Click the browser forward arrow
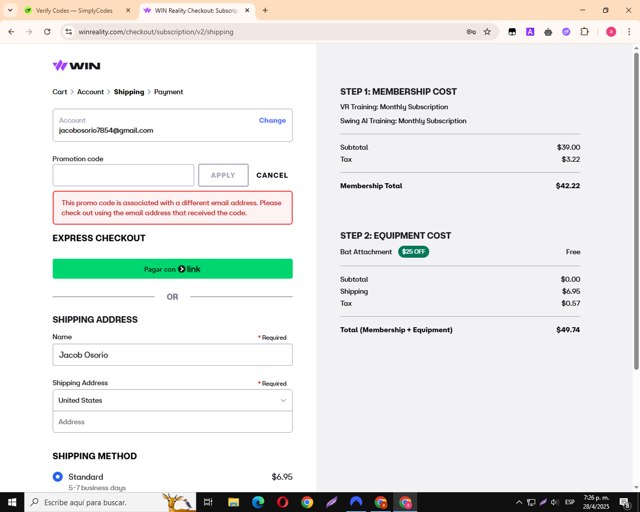640x512 pixels. point(29,32)
